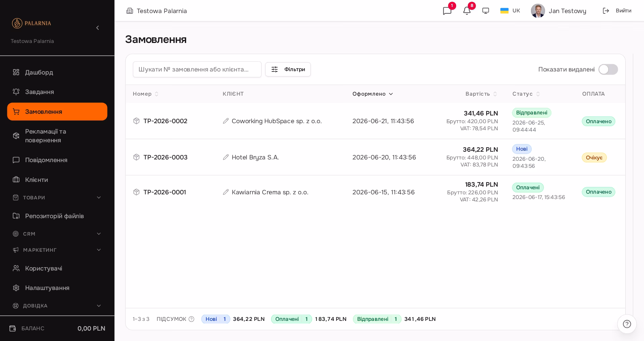Expand the МАРКЕТИНГ sidebar section
This screenshot has height=341, width=644.
[x=57, y=250]
